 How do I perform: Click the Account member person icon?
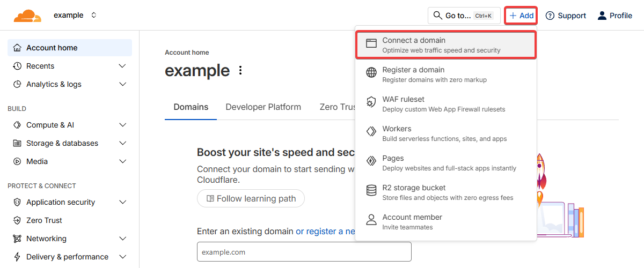point(371,220)
